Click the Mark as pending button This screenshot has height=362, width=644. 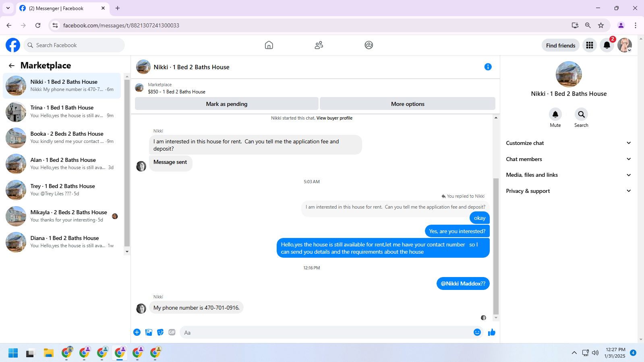pos(227,104)
